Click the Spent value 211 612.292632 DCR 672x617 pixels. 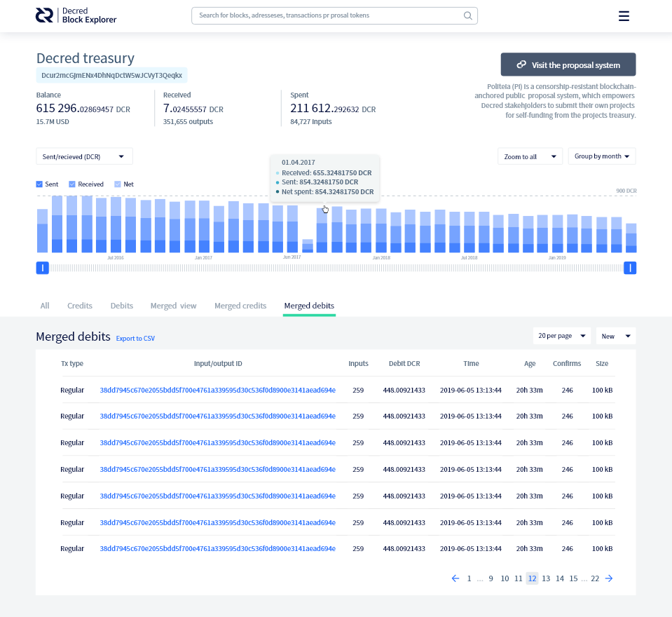point(333,109)
